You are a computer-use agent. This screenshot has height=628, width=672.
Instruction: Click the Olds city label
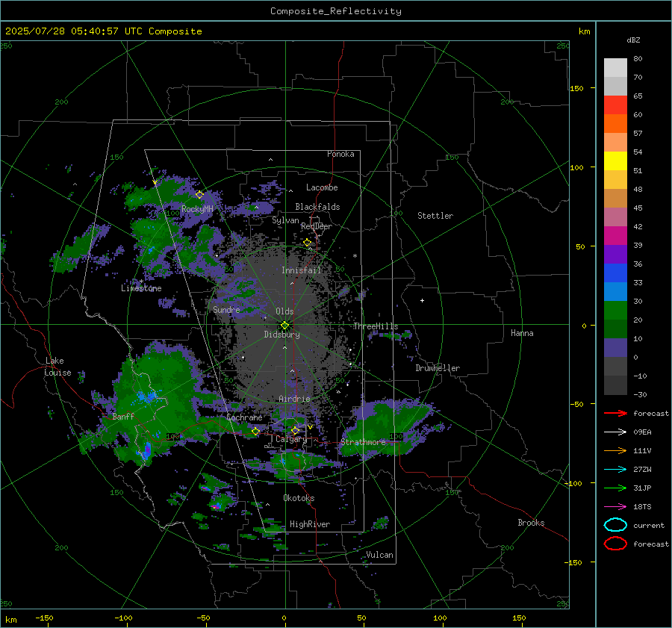[284, 311]
